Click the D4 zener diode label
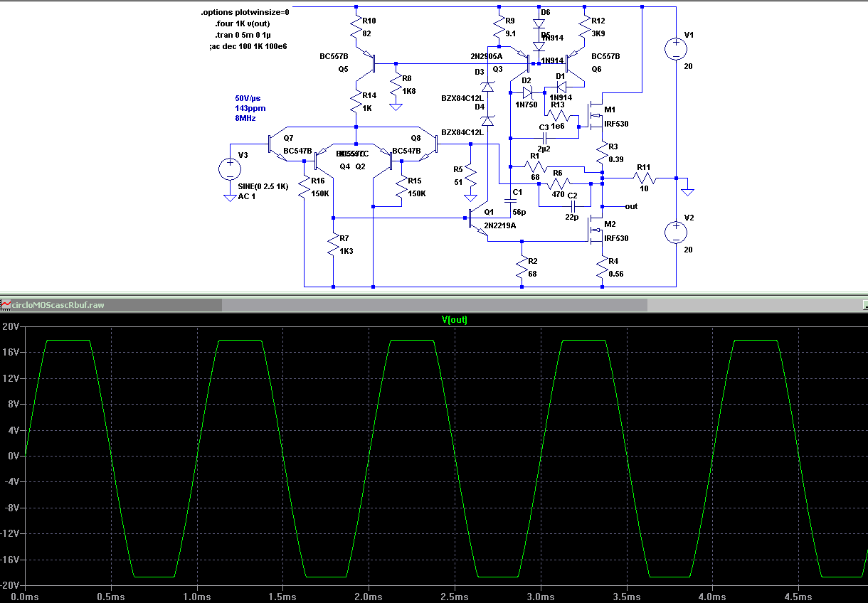 click(480, 107)
